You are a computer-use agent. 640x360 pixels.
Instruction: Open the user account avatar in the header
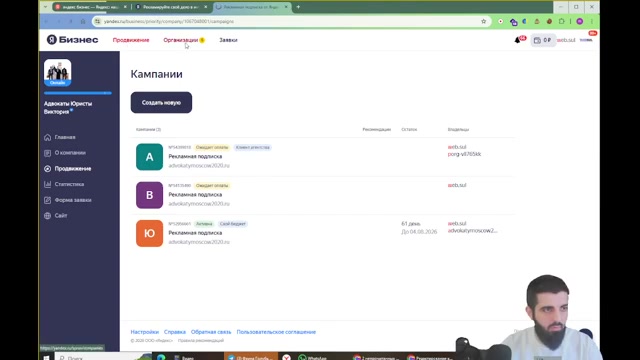point(586,40)
